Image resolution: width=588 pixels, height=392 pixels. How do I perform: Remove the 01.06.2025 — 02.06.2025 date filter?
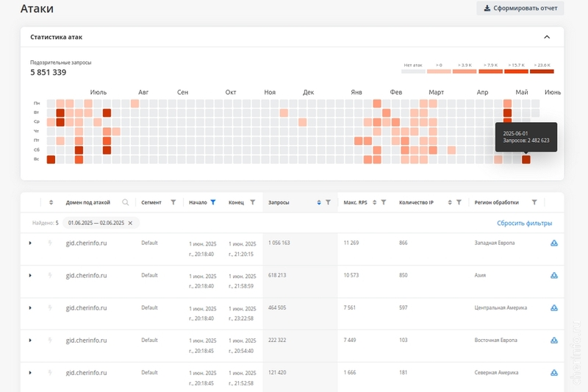point(130,223)
